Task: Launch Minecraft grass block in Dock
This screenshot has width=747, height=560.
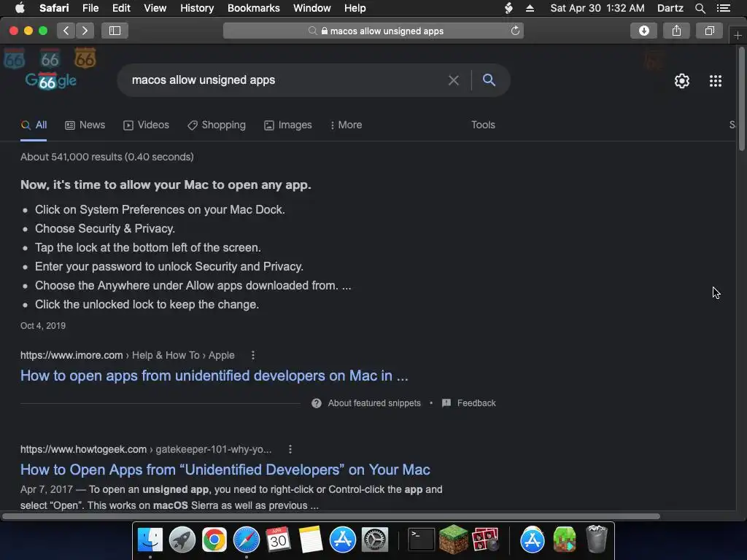Action: [453, 540]
